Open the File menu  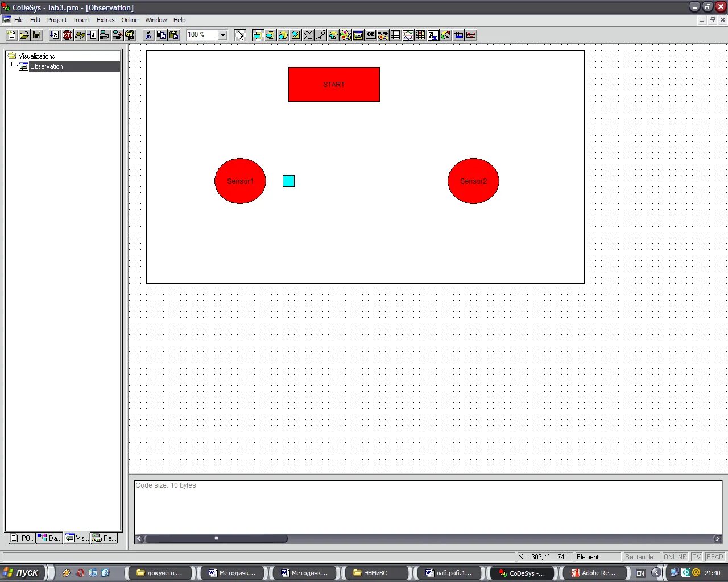[19, 20]
